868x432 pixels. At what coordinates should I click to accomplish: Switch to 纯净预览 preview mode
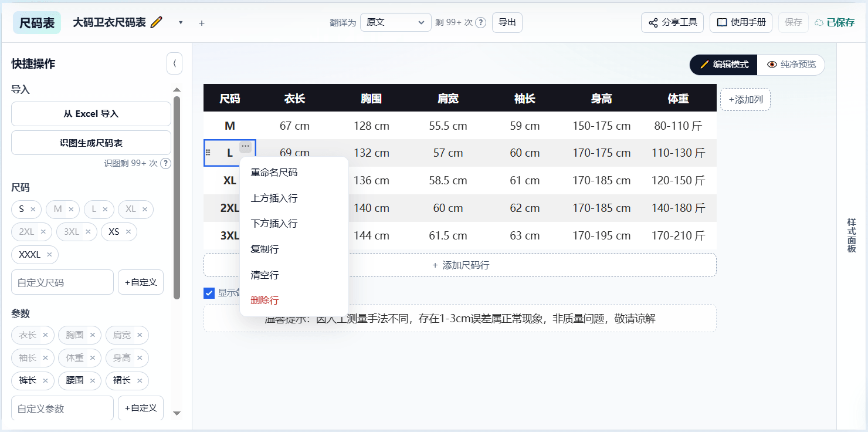pos(791,65)
